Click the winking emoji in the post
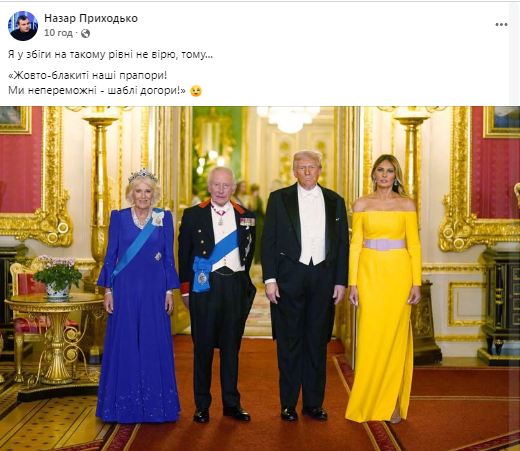 pos(196,91)
